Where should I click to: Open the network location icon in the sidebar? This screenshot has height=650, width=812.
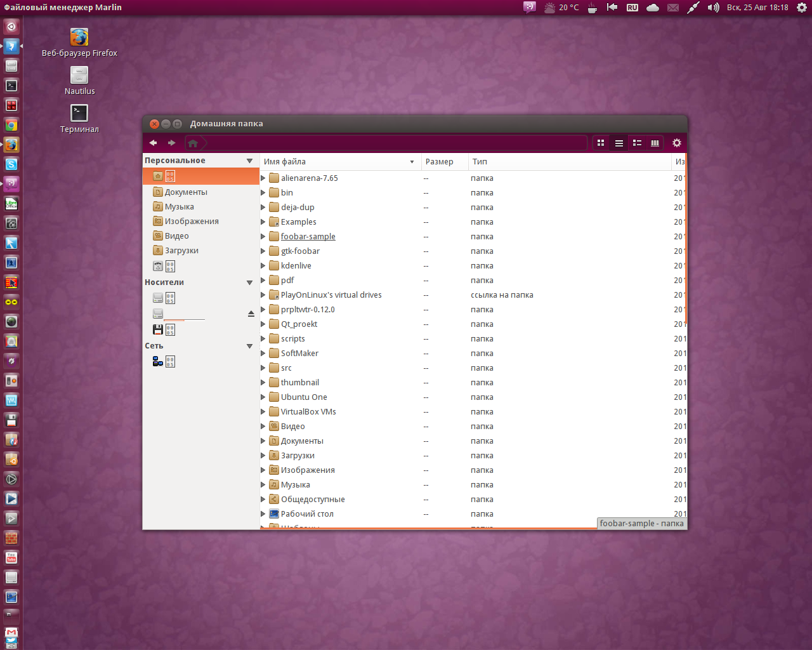coord(158,361)
